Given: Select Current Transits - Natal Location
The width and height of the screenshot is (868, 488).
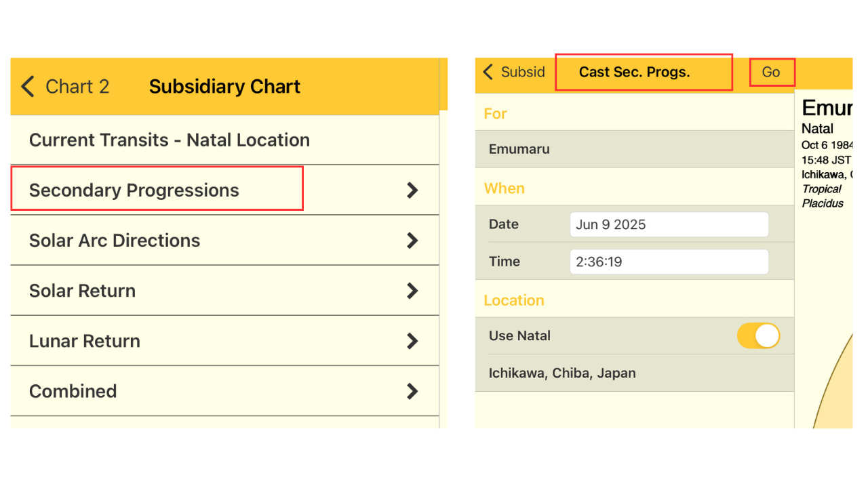Looking at the screenshot, I should tap(170, 140).
